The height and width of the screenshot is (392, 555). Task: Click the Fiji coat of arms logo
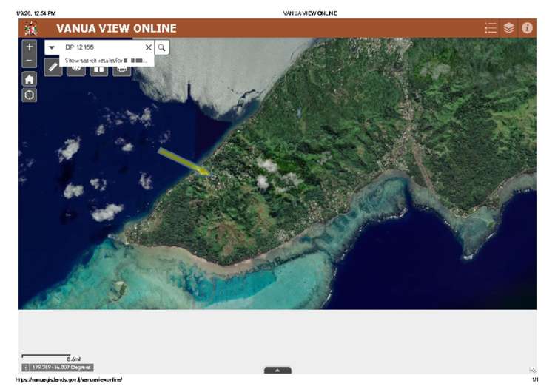click(31, 28)
